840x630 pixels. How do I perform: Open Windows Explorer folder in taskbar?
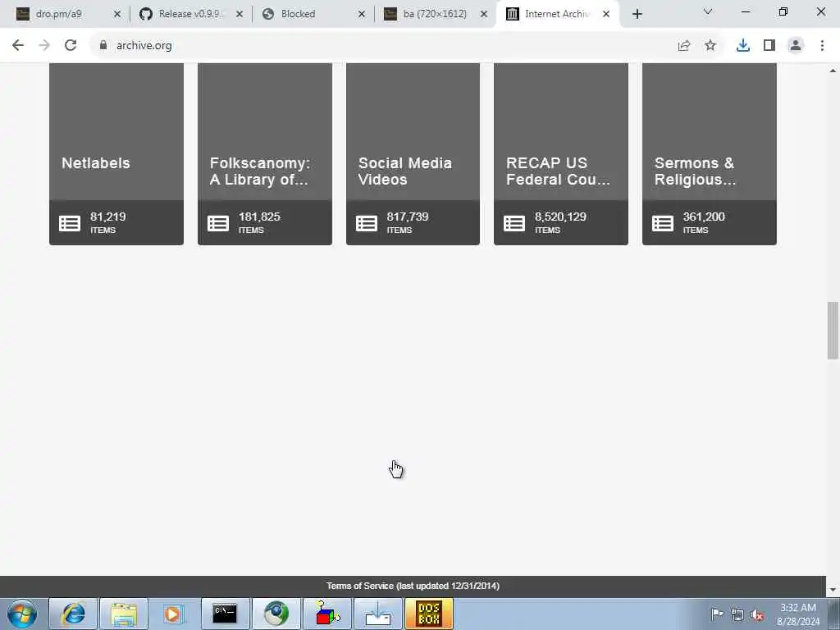click(124, 614)
